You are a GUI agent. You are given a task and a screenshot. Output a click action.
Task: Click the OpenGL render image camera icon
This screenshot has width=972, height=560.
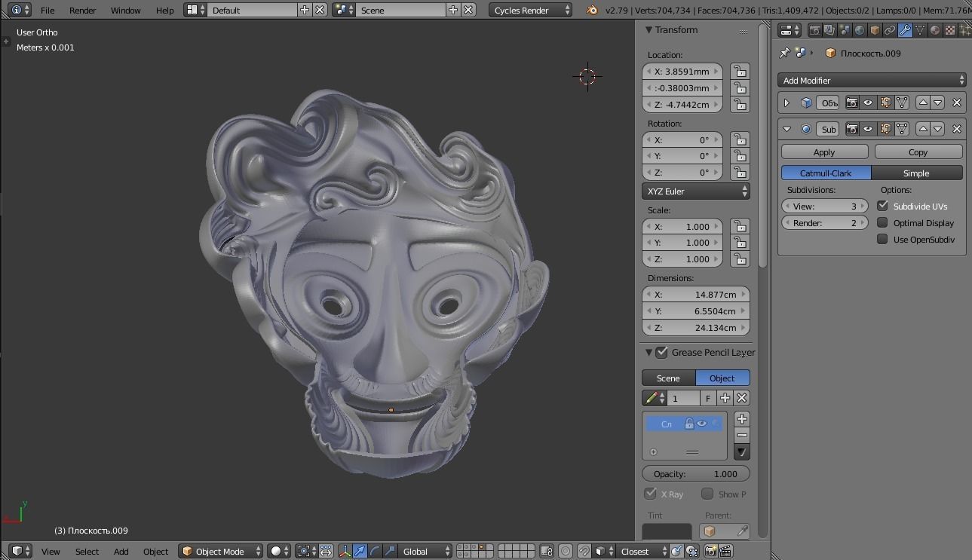coord(710,551)
